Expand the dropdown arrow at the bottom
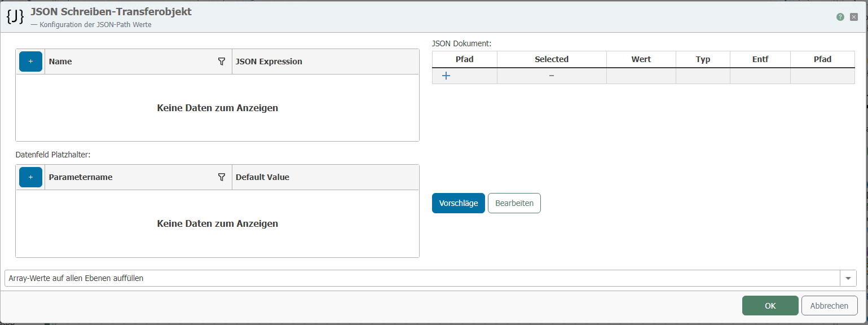Viewport: 868px width, 325px height. click(x=848, y=278)
